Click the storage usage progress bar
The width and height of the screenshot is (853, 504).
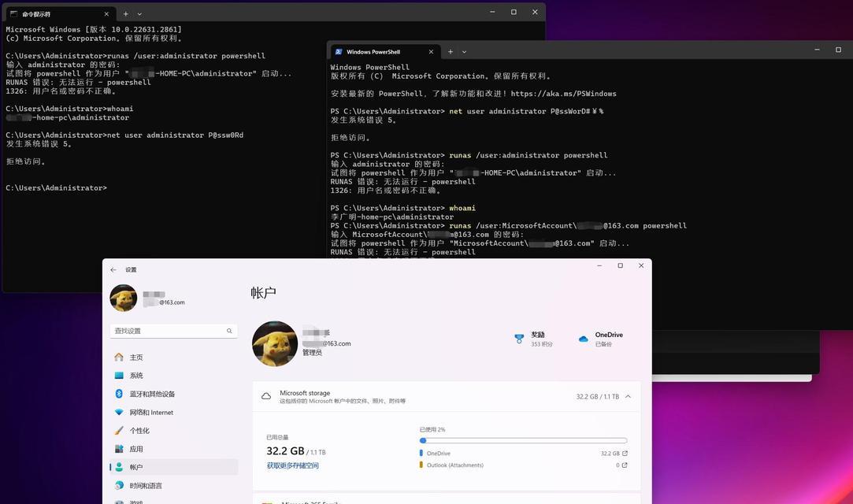pos(523,440)
